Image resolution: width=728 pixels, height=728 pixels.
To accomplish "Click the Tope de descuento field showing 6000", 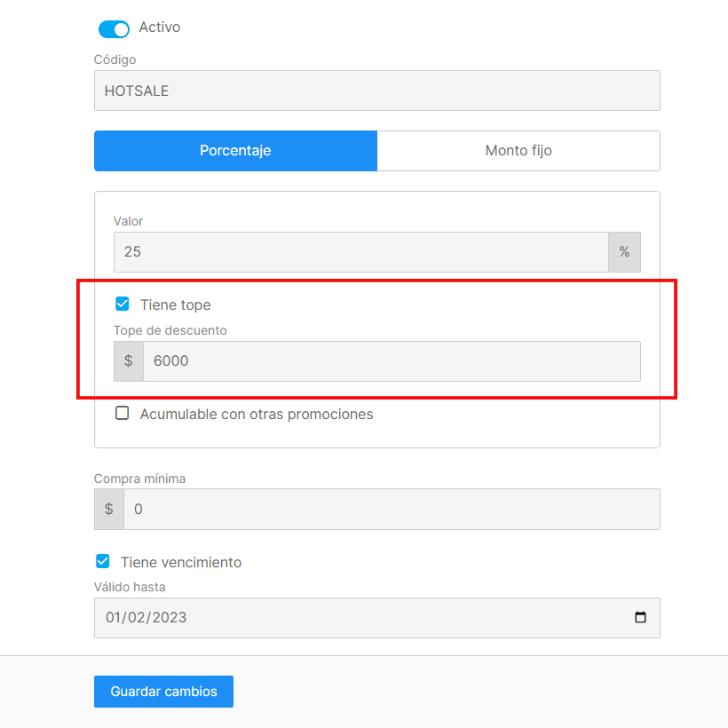I will pos(392,361).
